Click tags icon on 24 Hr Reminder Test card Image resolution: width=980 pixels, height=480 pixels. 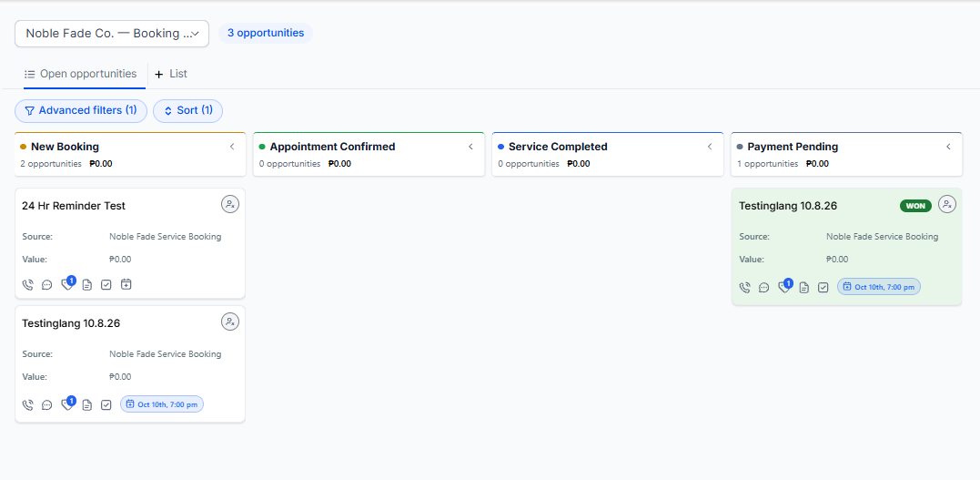coord(66,285)
